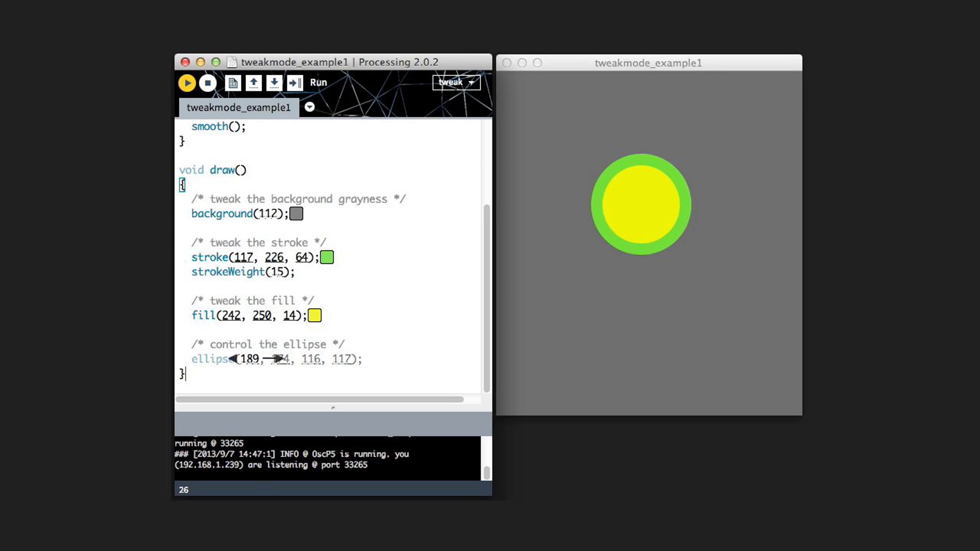This screenshot has width=980, height=551.
Task: Click the editor horizontal scrollbar
Action: (x=319, y=399)
